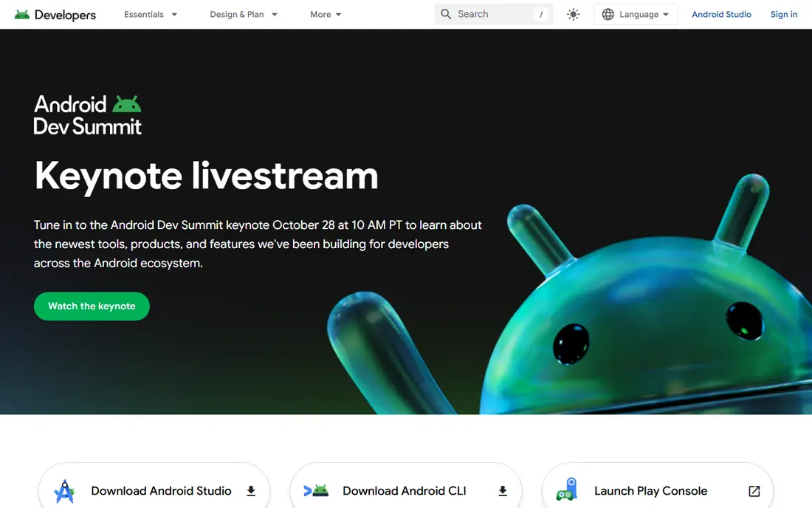The width and height of the screenshot is (812, 508).
Task: Click the Keynote livestream heading
Action: pos(206,176)
